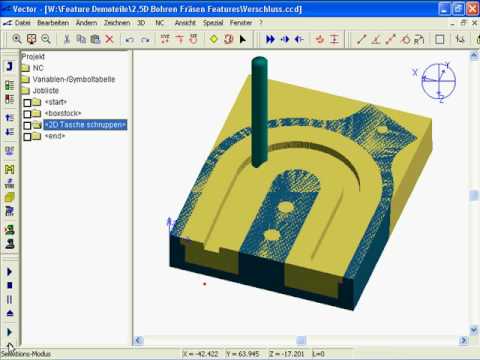This screenshot has height=360, width=480.
Task: Click the vertical scrollbar up arrow
Action: (x=474, y=56)
